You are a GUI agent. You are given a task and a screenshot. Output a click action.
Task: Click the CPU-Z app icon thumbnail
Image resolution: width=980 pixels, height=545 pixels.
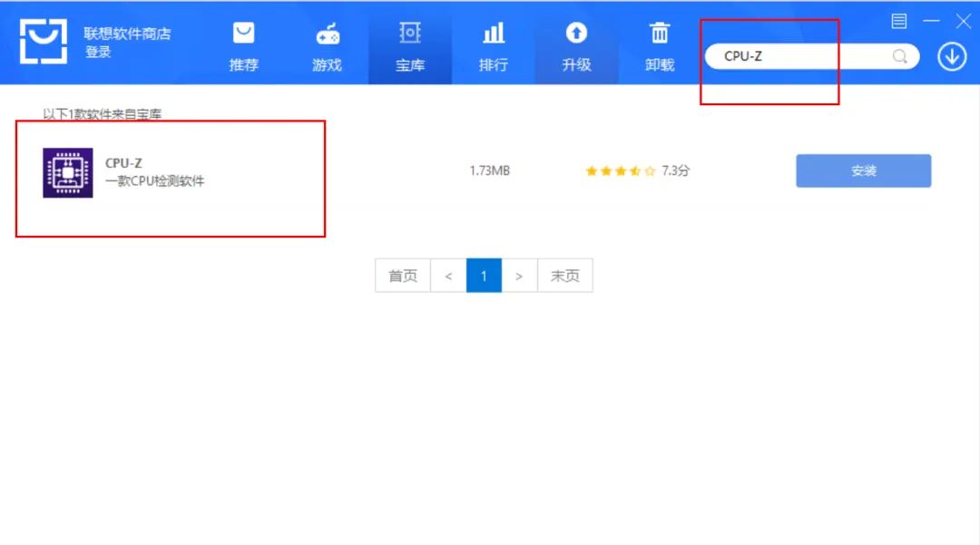point(67,172)
